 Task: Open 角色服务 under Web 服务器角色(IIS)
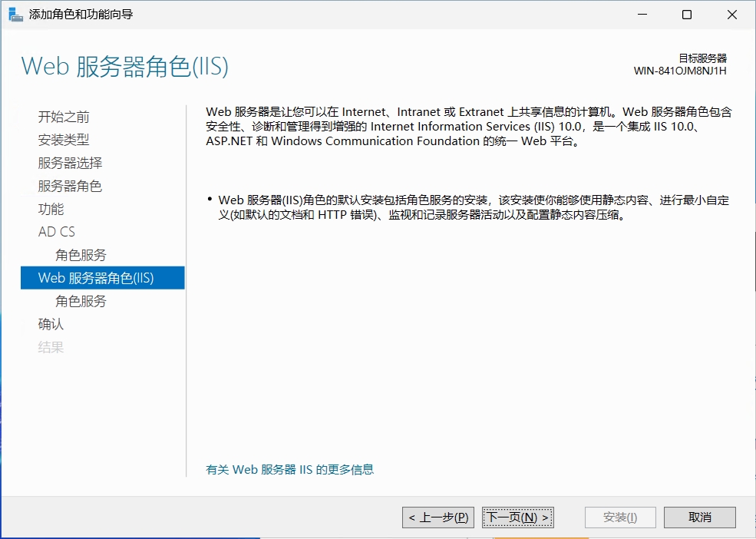81,301
